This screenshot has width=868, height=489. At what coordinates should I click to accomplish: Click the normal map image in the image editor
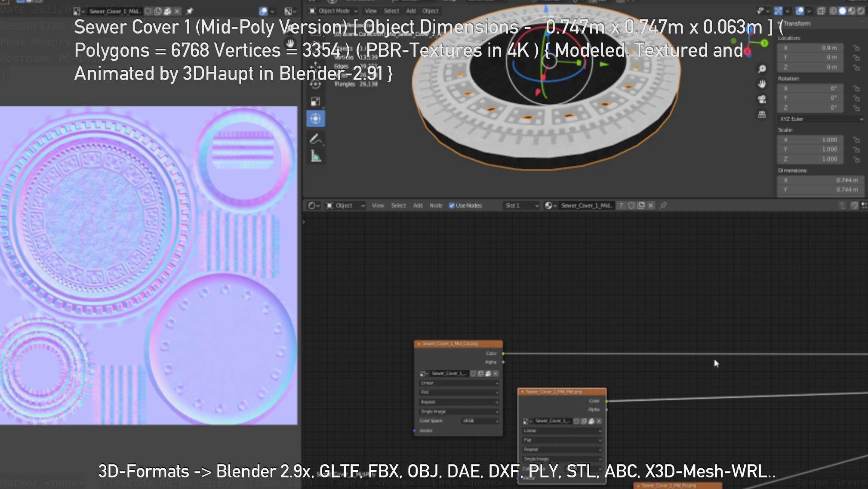(x=148, y=266)
